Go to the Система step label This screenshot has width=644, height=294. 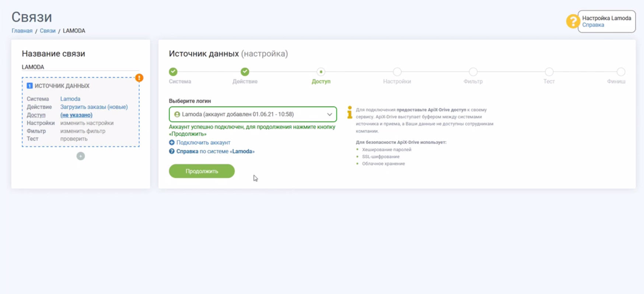(180, 81)
